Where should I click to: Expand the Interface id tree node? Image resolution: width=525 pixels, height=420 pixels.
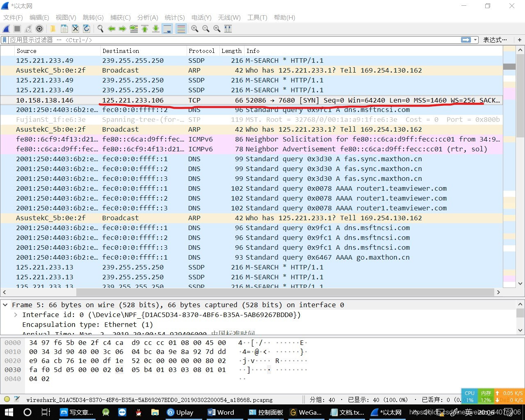coord(16,315)
